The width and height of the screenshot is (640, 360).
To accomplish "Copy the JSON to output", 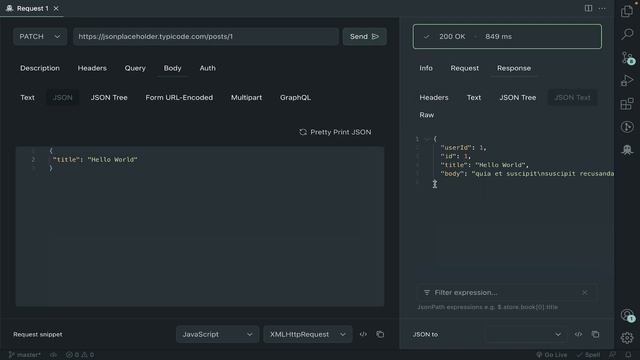I will pyautogui.click(x=596, y=334).
